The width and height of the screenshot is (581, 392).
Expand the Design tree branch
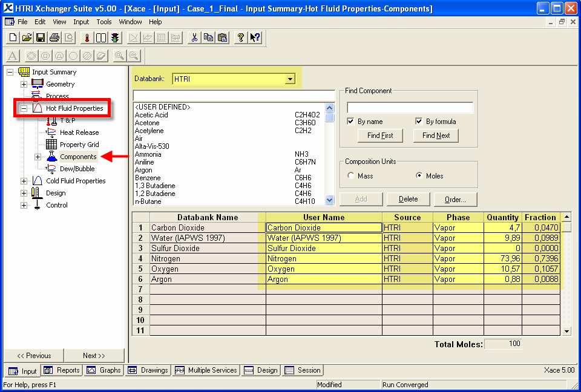(24, 193)
